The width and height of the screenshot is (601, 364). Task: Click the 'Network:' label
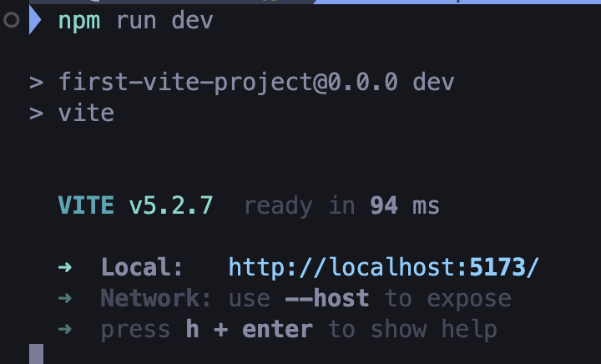(155, 298)
